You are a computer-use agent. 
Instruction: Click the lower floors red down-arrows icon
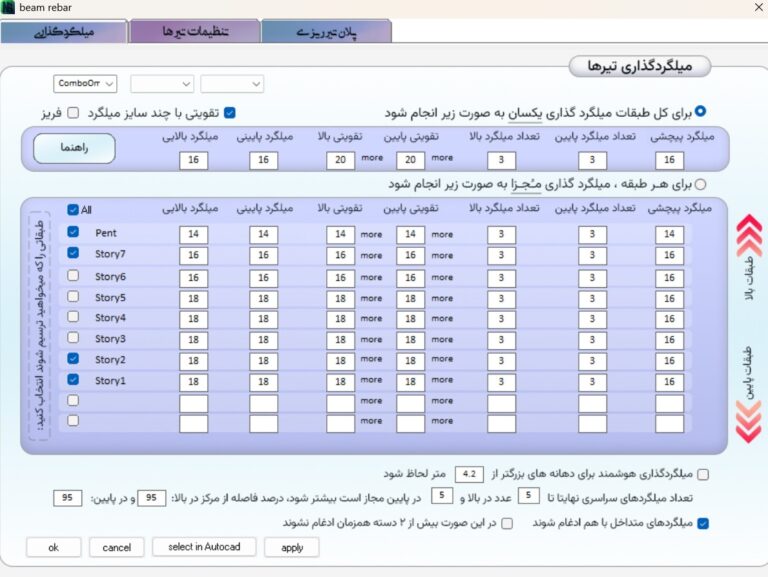pyautogui.click(x=749, y=422)
